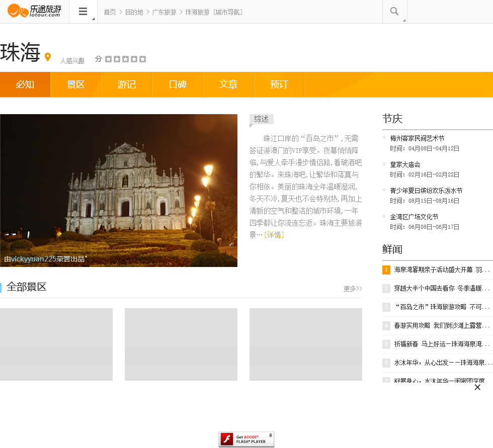Image resolution: width=493 pixels, height=448 pixels.
Task: Click the third scenic spot placeholder thumbnail
Action: coord(306,344)
